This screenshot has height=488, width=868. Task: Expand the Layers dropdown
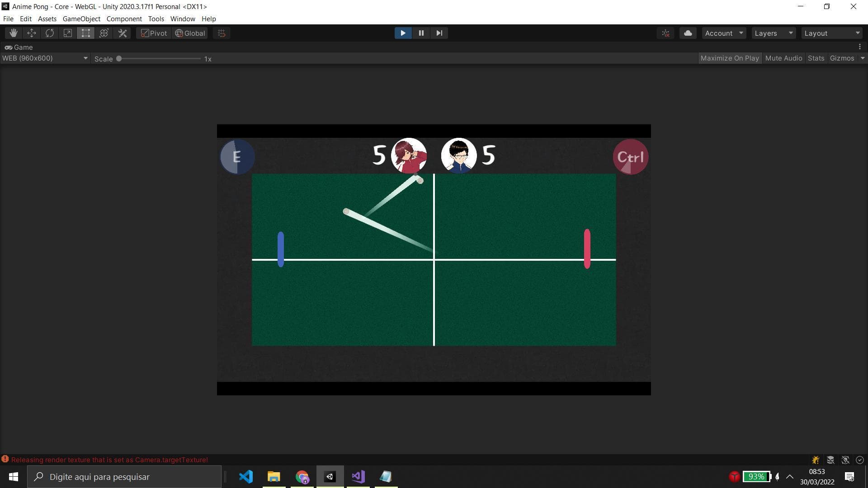(774, 33)
